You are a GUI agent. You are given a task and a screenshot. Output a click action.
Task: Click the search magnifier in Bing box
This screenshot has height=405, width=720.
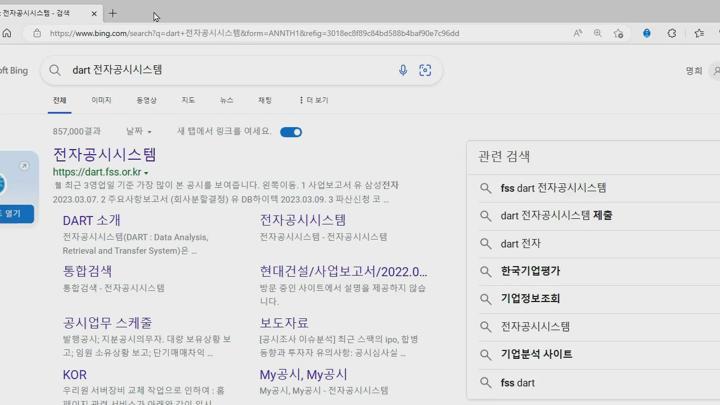(x=55, y=70)
